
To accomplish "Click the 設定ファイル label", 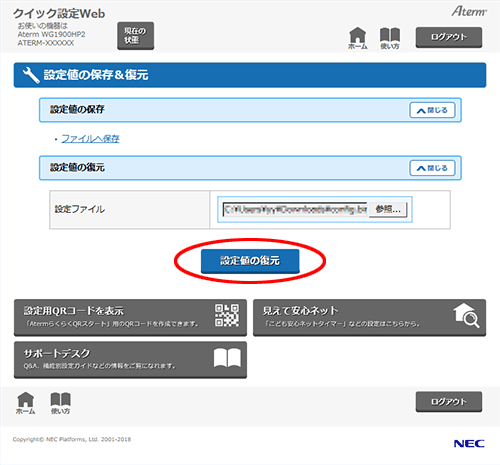I will click(80, 209).
